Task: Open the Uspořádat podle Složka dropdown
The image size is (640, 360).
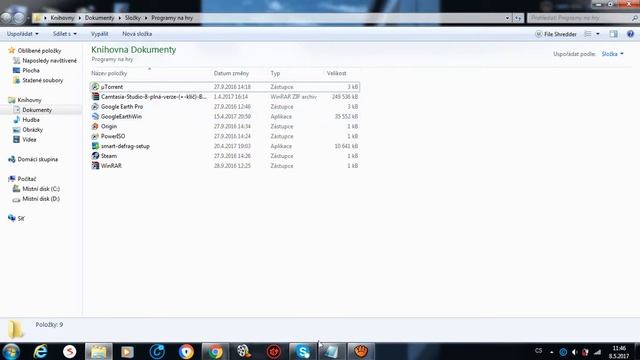Action: (613, 54)
